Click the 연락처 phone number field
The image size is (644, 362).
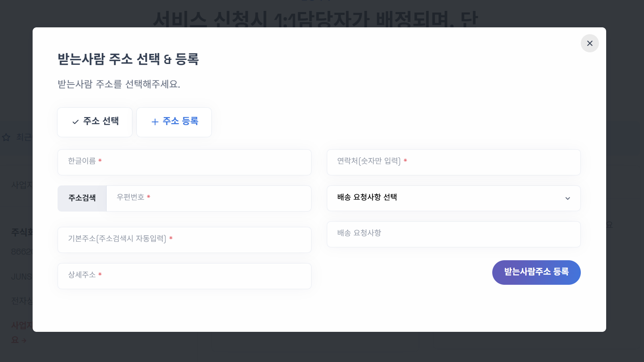tap(454, 162)
